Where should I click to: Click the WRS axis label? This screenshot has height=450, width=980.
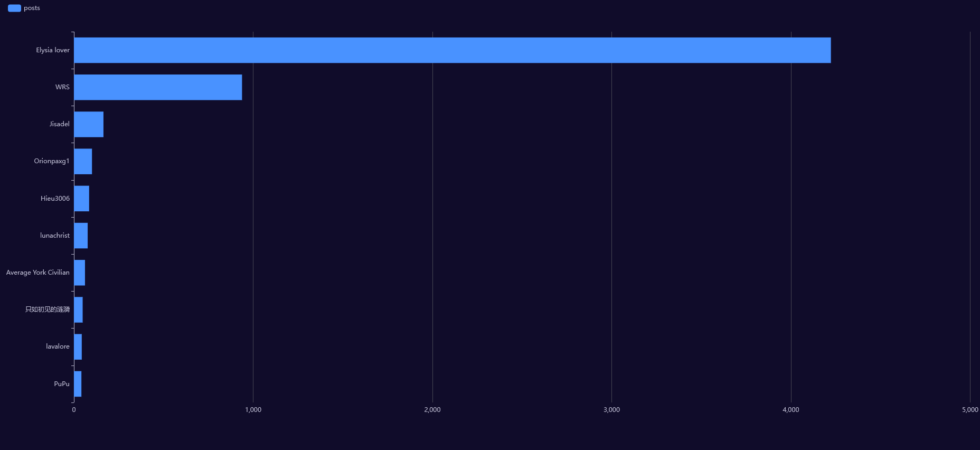pos(62,87)
